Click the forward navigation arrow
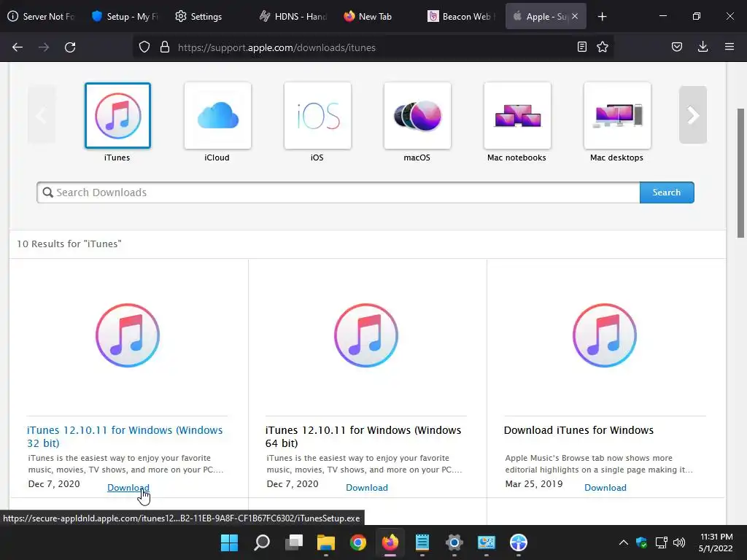 point(44,47)
